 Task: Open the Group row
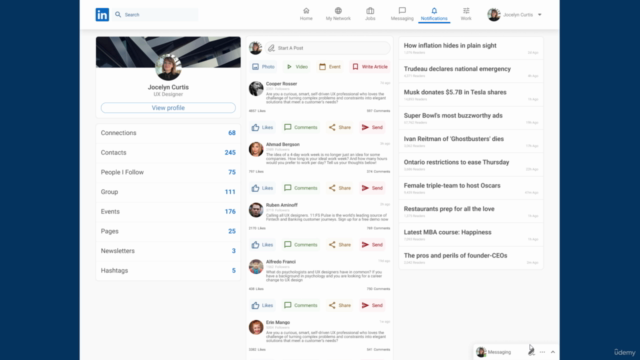click(x=168, y=192)
